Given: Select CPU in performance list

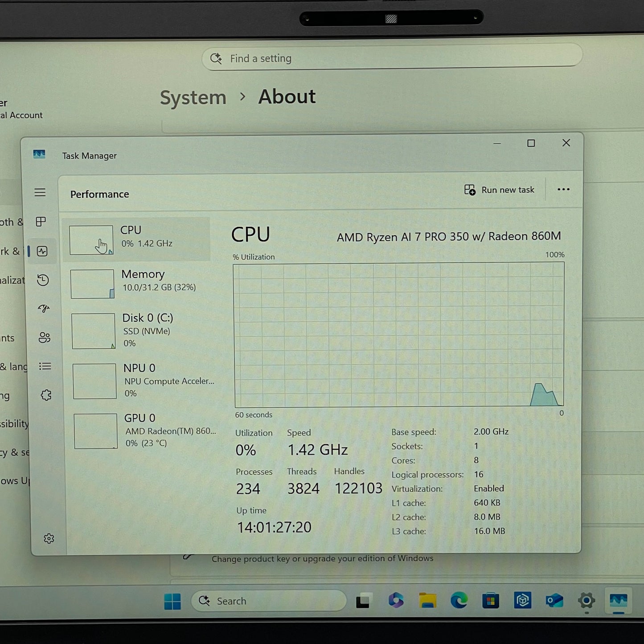Looking at the screenshot, I should [136, 239].
